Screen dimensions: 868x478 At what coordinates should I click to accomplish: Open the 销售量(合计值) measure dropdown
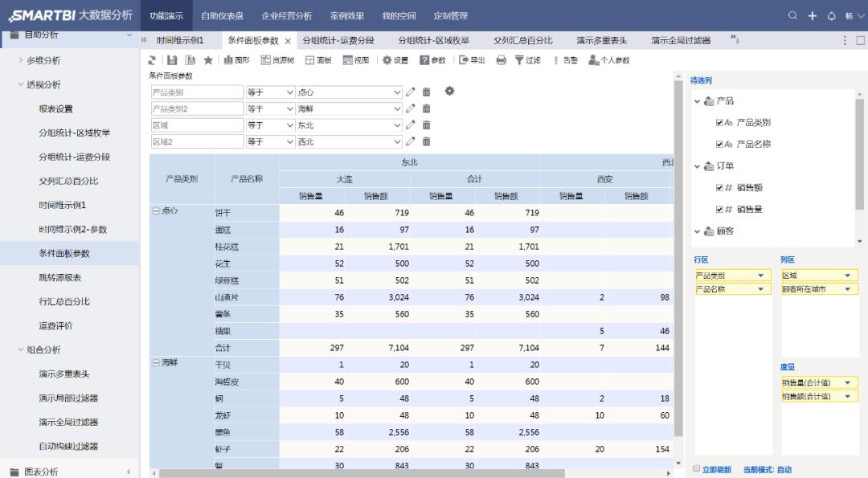(848, 382)
